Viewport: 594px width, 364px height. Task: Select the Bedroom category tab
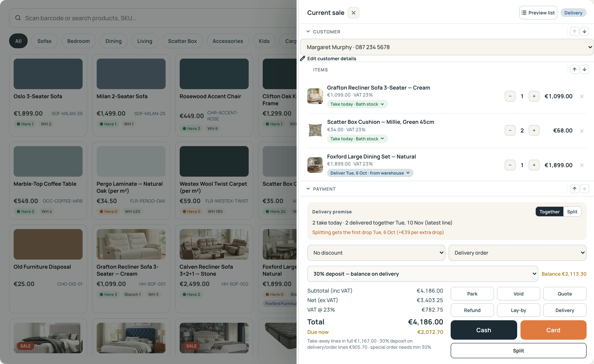78,41
